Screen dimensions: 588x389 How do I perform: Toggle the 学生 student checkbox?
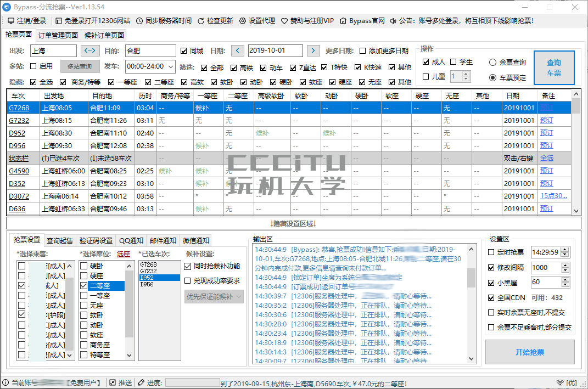click(x=453, y=62)
